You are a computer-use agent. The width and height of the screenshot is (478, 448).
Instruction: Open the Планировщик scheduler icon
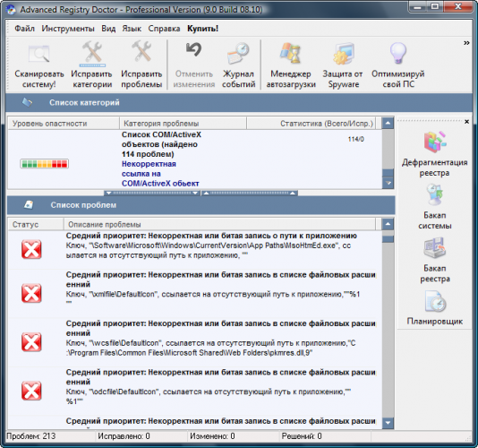[435, 302]
